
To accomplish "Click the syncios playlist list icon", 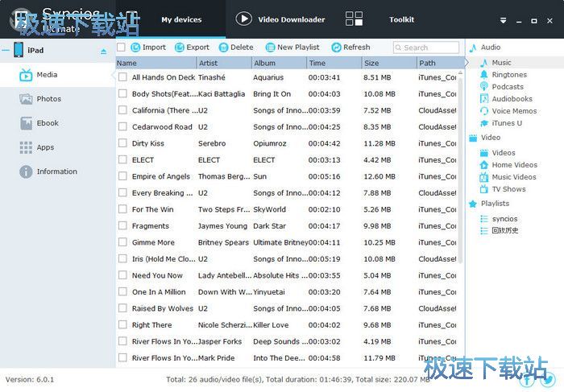I will tap(484, 219).
